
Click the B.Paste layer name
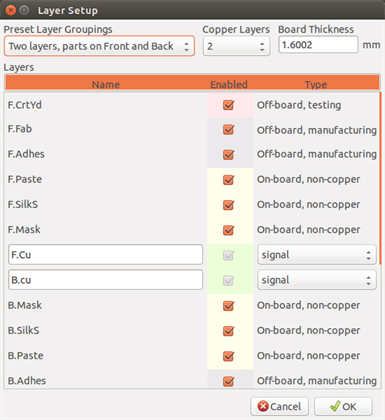click(x=26, y=356)
